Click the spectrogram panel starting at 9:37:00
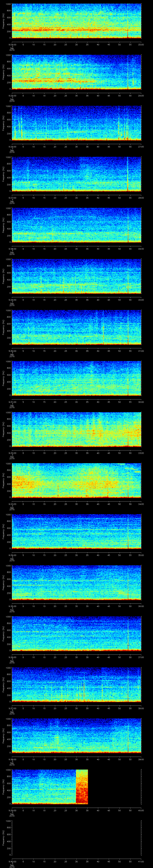This screenshot has width=153, height=868. tap(76, 685)
